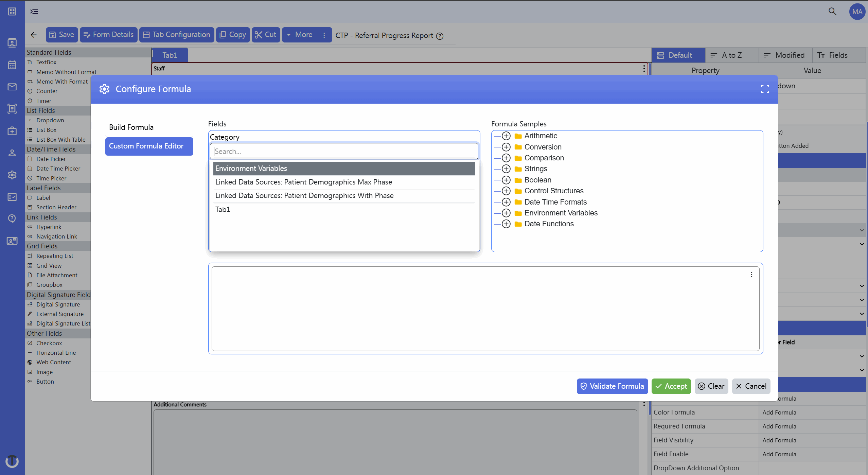Focus the Category search input field
The image size is (868, 475).
pos(344,152)
